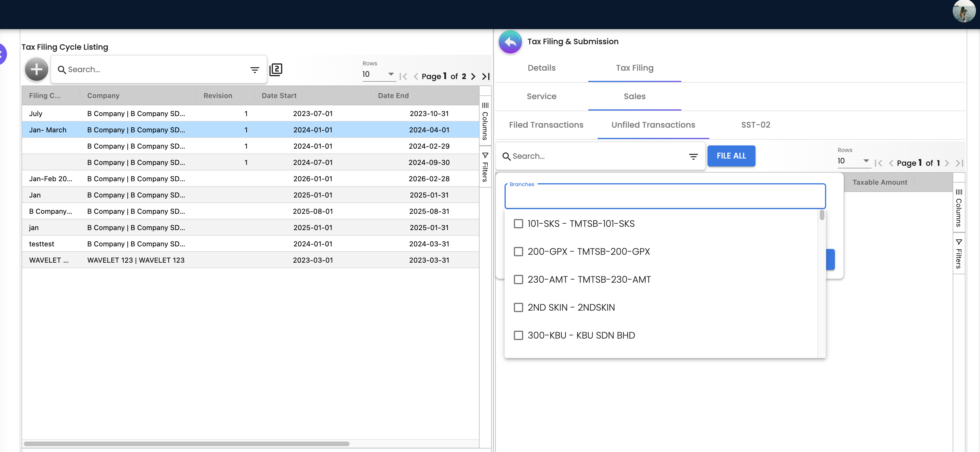Viewport: 980px width, 452px height.
Task: Click the left search magnifier icon
Action: [62, 70]
